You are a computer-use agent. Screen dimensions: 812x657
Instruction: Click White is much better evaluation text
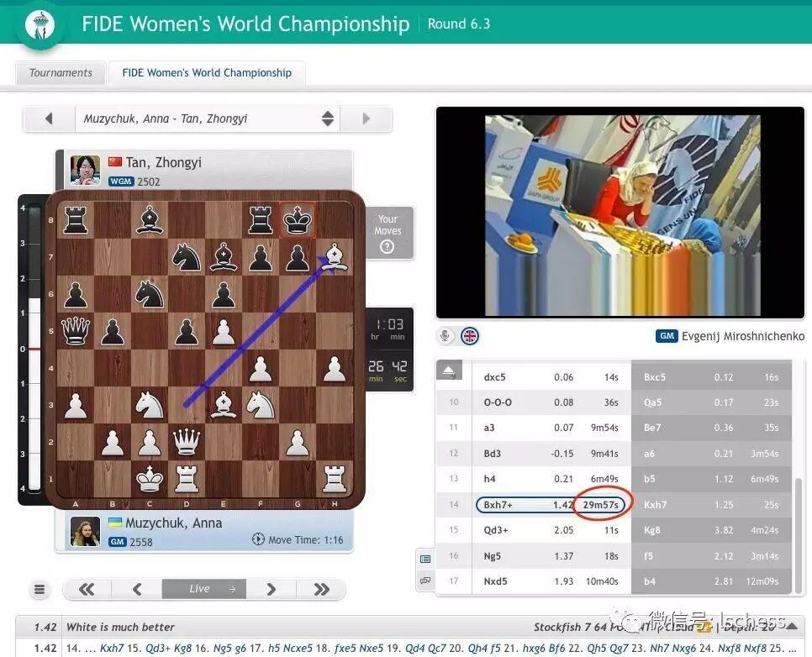point(120,627)
